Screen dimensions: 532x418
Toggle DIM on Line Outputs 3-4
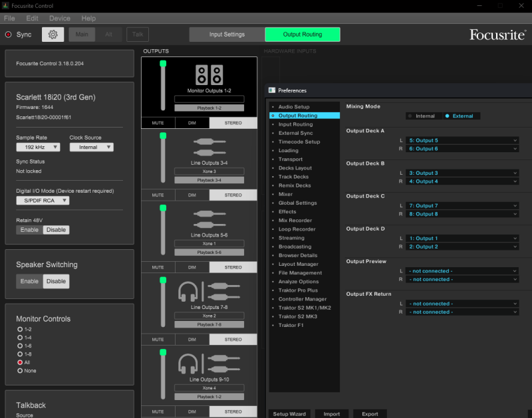coord(192,195)
